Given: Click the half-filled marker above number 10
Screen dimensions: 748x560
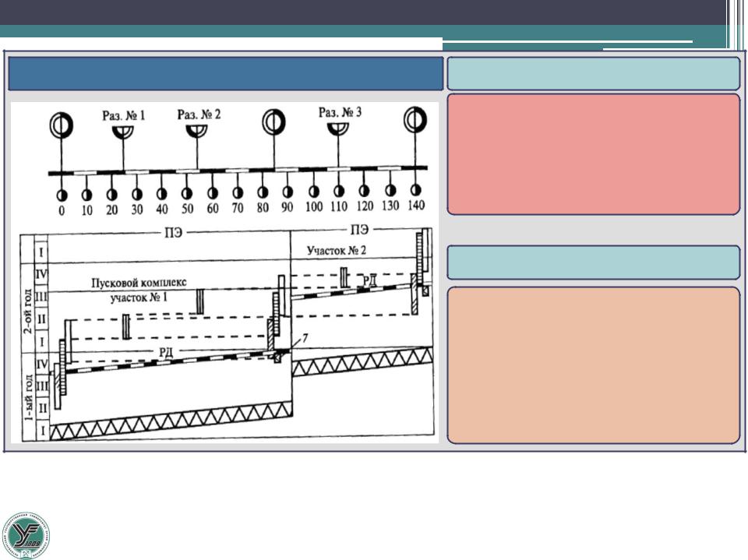Looking at the screenshot, I should click(86, 195).
